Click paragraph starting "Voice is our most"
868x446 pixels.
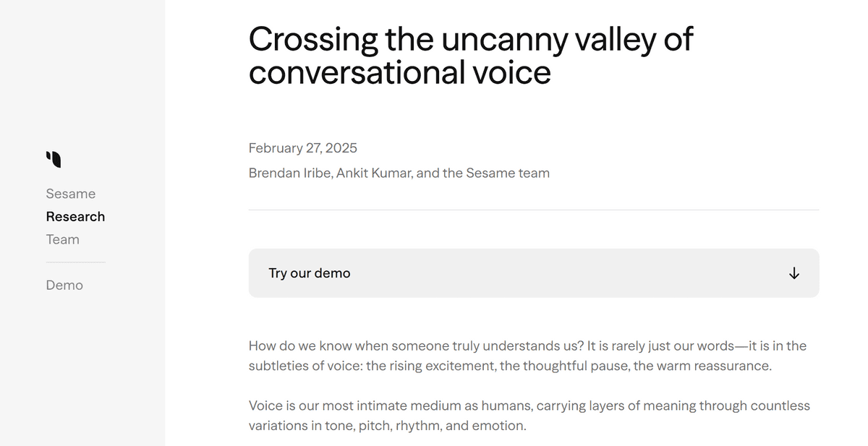point(529,416)
